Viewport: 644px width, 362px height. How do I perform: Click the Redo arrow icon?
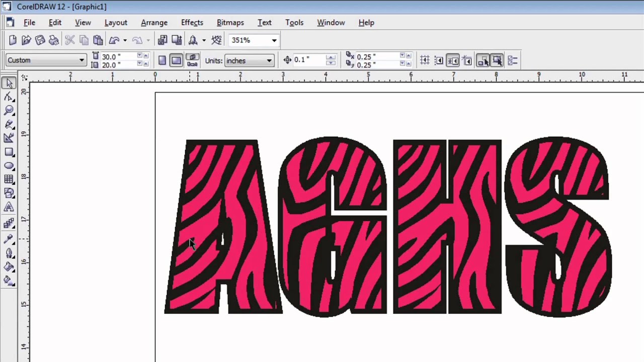[x=137, y=40]
